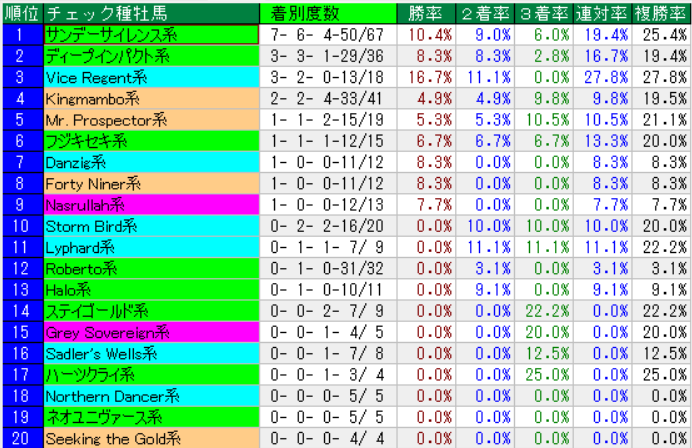
Task: Select the サンデーサイレンス系 row name
Action: 151,35
